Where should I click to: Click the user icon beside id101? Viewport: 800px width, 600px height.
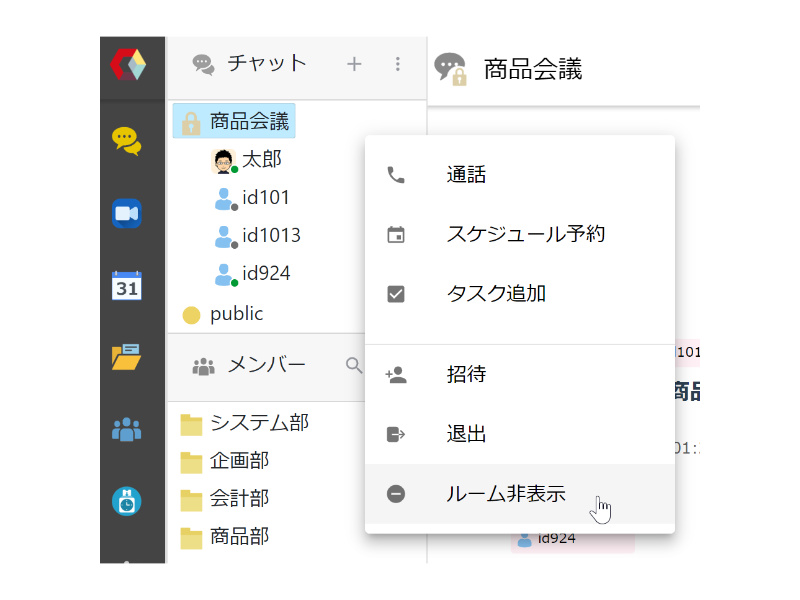224,199
